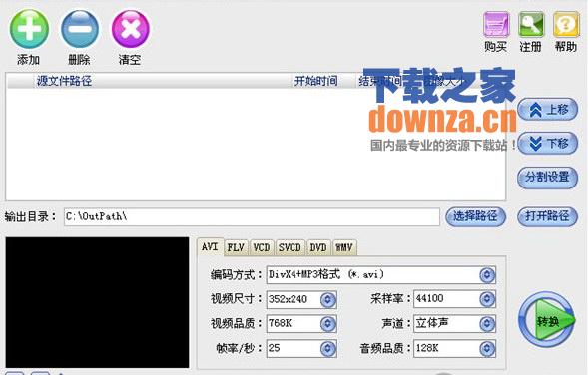Choose output path via 选择路径 button

coord(475,216)
